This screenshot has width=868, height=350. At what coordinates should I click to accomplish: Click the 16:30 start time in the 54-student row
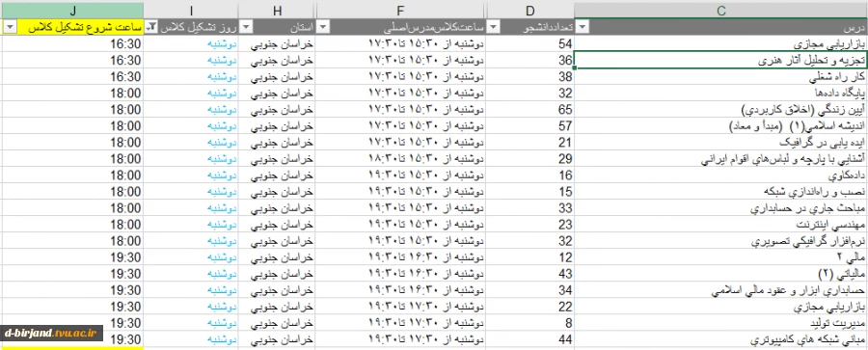[x=72, y=43]
